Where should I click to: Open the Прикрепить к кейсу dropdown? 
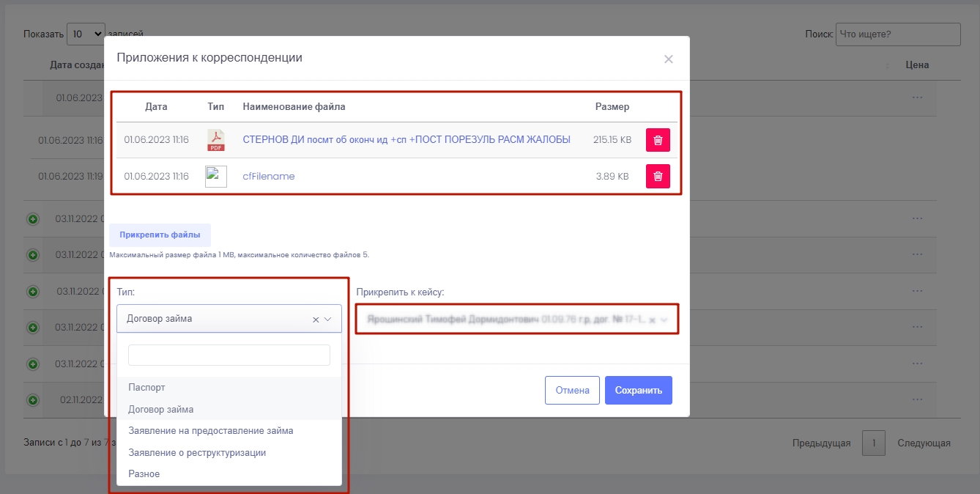[x=664, y=320]
